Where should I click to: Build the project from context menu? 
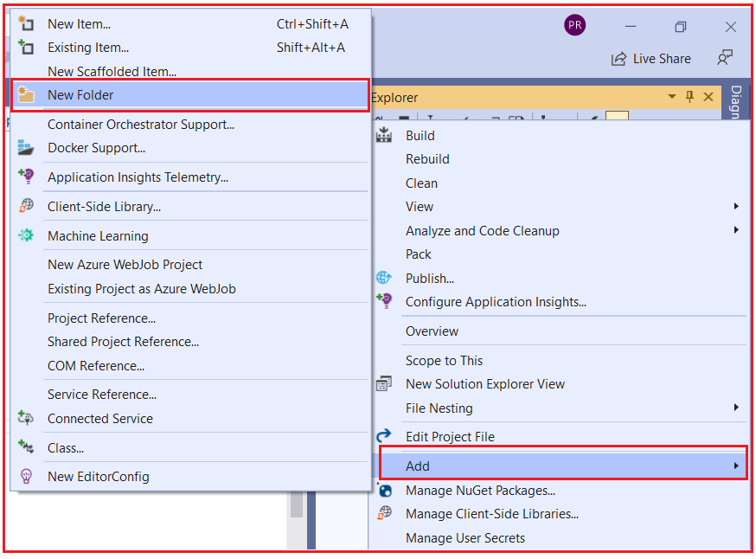[x=561, y=136]
